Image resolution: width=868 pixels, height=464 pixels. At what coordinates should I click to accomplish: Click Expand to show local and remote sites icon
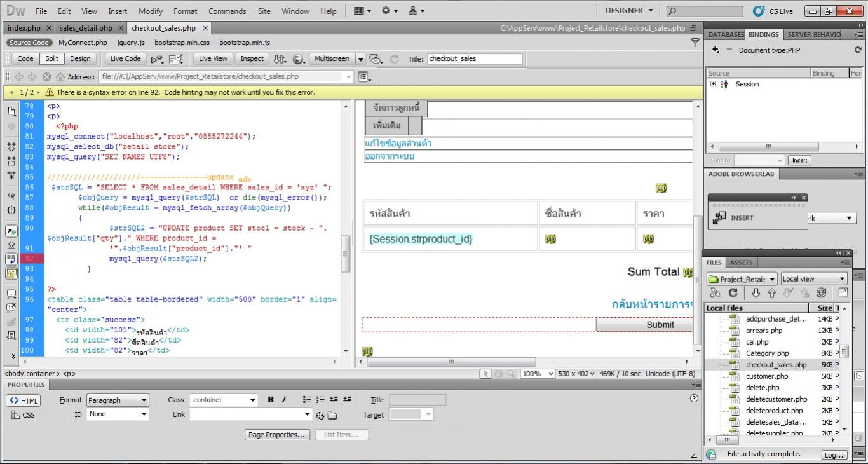point(843,293)
